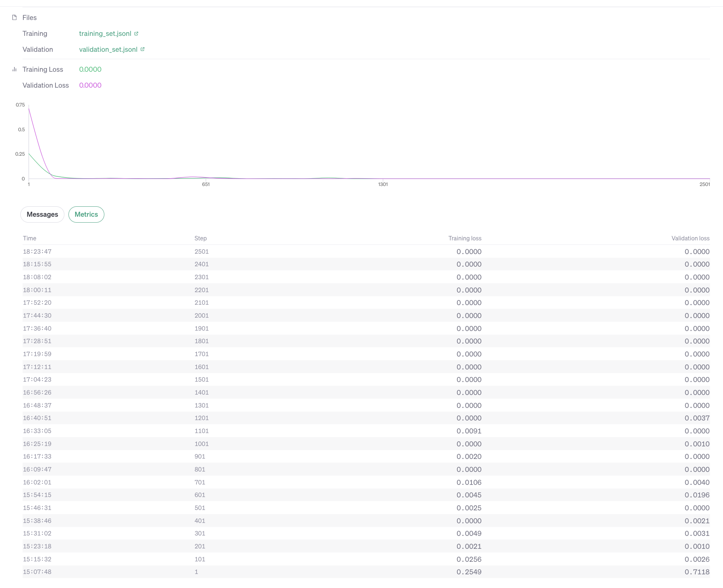Click the Files section icon
Screen dimensions: 723x588
[x=14, y=18]
